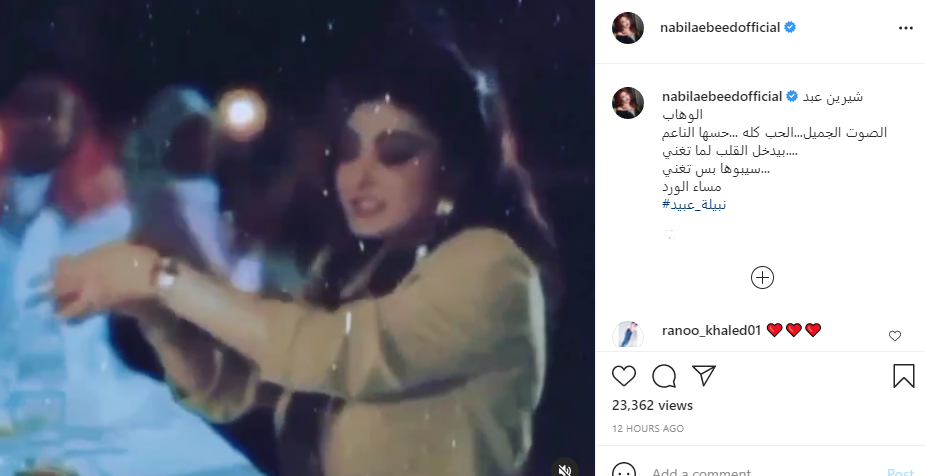Load more comments with the plus button

click(762, 277)
